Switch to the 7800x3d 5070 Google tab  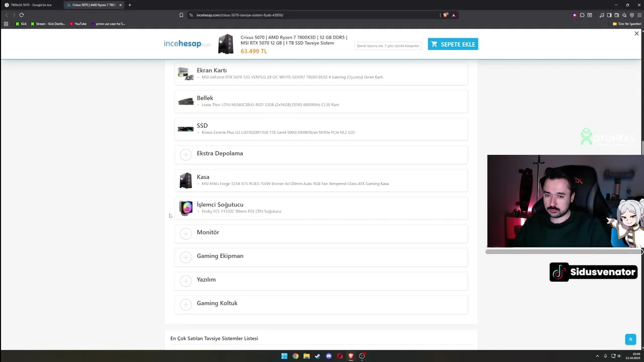31,5
